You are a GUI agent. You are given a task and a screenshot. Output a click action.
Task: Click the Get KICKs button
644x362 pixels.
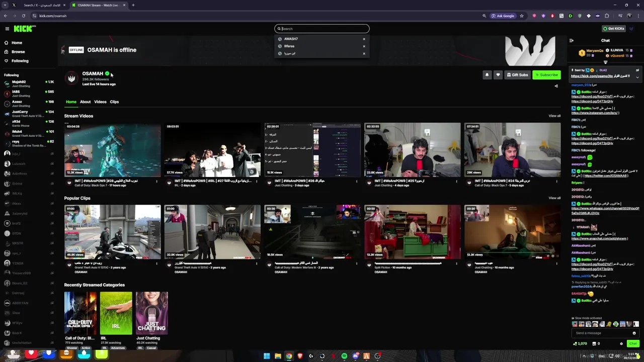[614, 29]
